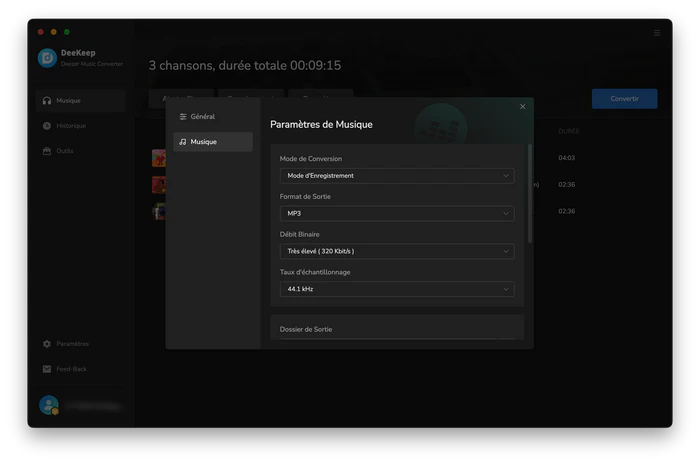The width and height of the screenshot is (700, 464).
Task: Click the Feed-Back envelope icon
Action: (47, 369)
